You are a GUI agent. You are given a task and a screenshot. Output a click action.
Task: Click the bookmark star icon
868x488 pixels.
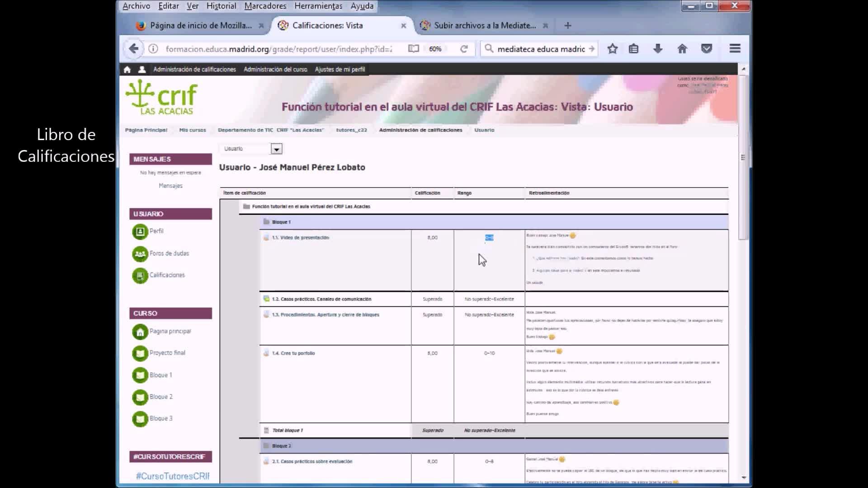click(x=612, y=49)
